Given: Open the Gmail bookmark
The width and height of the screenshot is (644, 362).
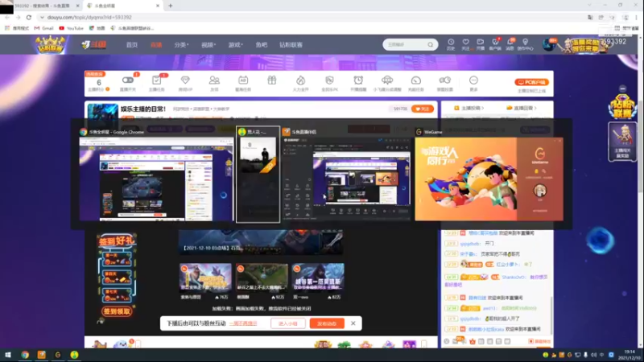Looking at the screenshot, I should point(44,28).
